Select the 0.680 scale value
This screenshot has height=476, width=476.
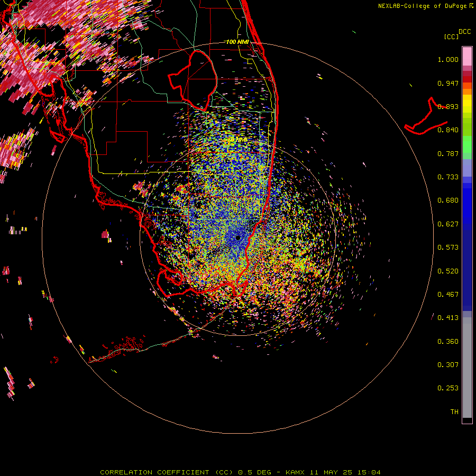point(448,200)
